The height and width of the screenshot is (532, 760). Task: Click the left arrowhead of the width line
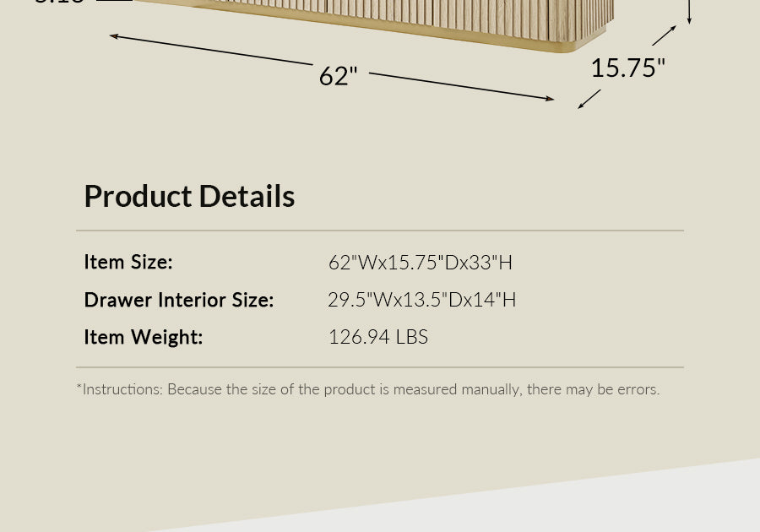113,36
